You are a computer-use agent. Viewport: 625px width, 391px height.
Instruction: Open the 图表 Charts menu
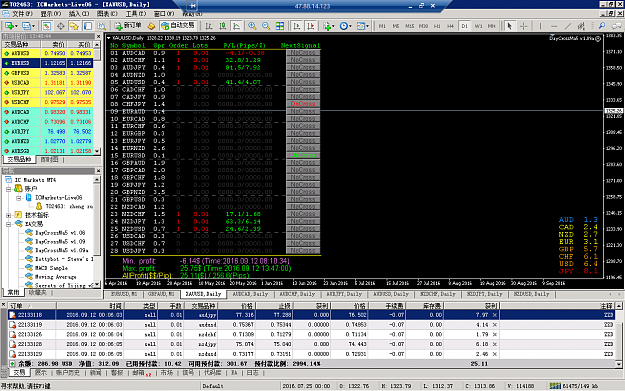click(x=107, y=14)
